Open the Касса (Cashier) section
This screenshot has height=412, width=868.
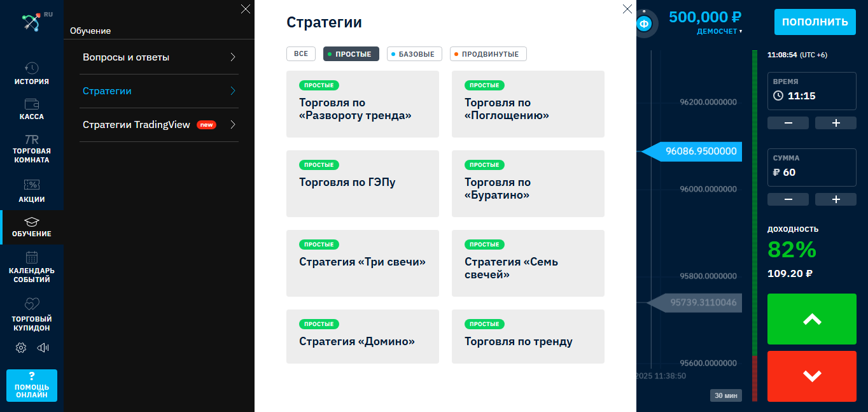[x=31, y=109]
